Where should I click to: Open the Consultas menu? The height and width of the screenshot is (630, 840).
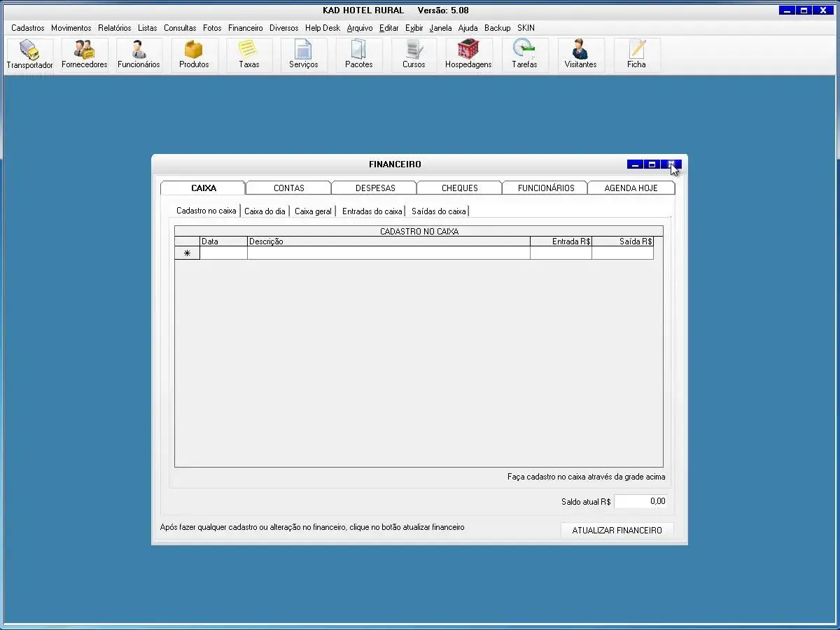click(x=180, y=28)
